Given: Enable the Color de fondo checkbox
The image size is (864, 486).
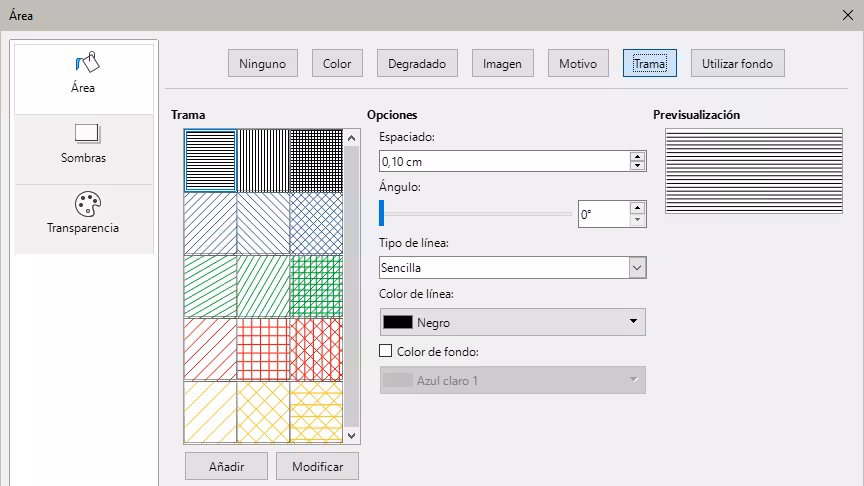Looking at the screenshot, I should coord(386,351).
